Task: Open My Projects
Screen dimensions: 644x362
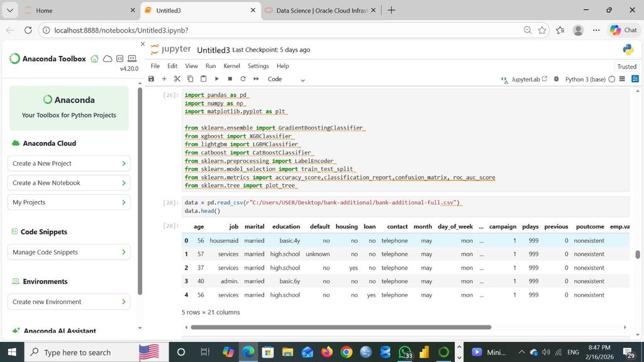Action: coord(69,202)
